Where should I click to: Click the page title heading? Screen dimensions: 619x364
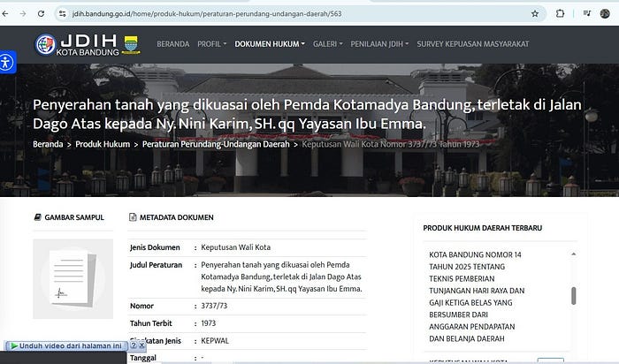[x=307, y=114]
